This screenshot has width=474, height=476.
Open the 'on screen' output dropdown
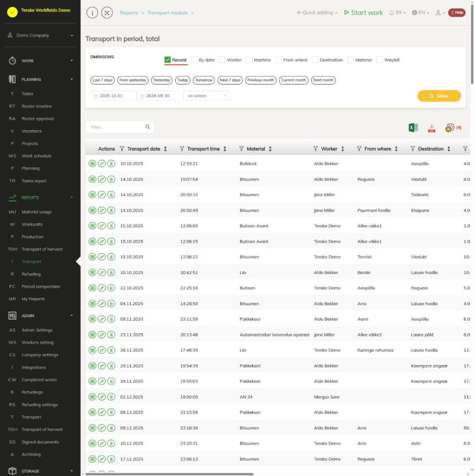[207, 96]
